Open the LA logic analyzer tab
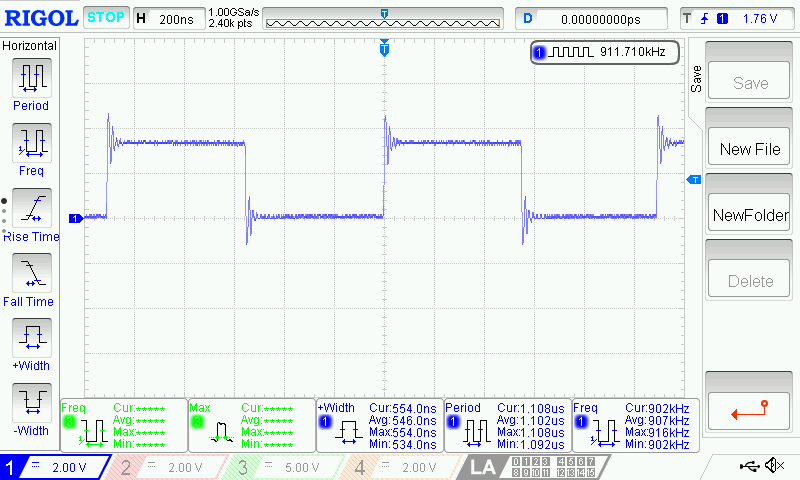Image resolution: width=800 pixels, height=480 pixels. click(x=483, y=467)
